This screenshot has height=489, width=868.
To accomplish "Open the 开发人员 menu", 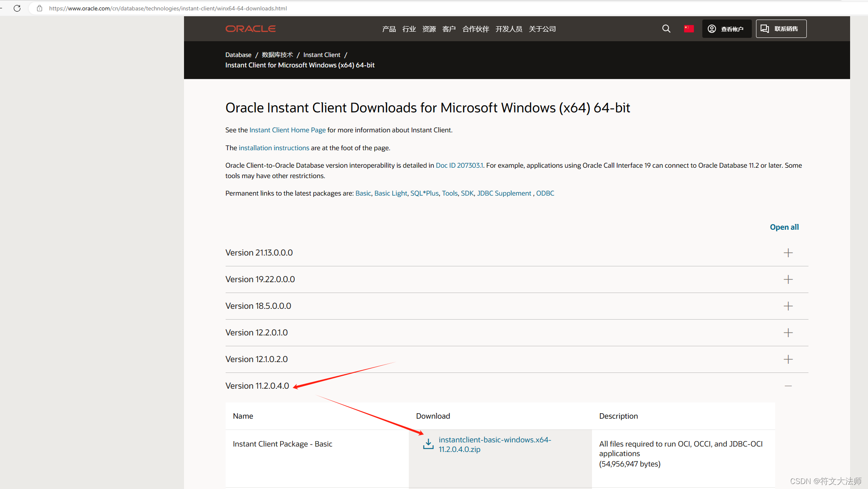I will [x=509, y=29].
